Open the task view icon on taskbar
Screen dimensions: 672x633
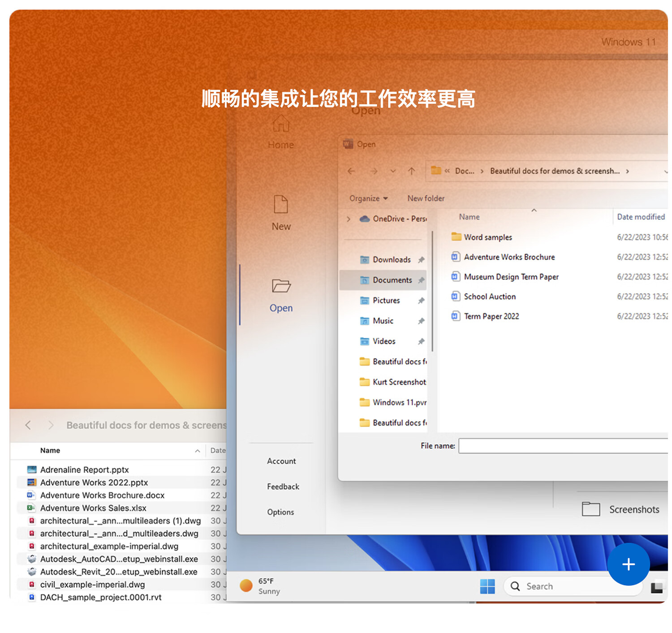coord(657,587)
